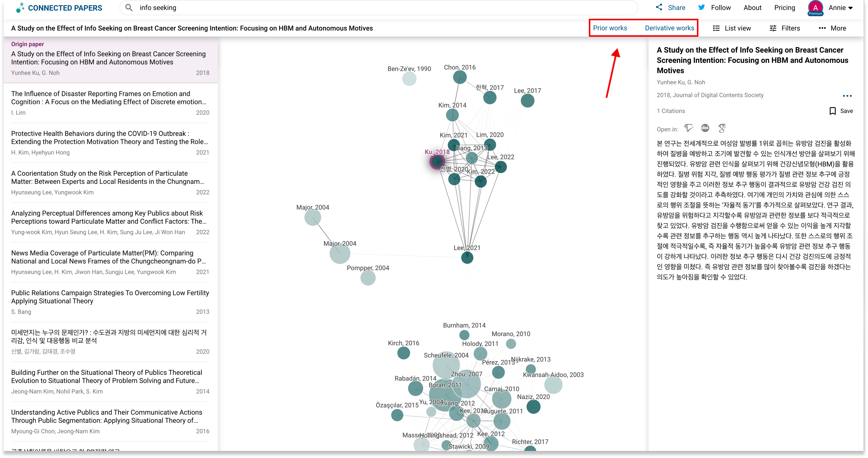Click the Ku, 2018 origin node in graph

coord(437,162)
